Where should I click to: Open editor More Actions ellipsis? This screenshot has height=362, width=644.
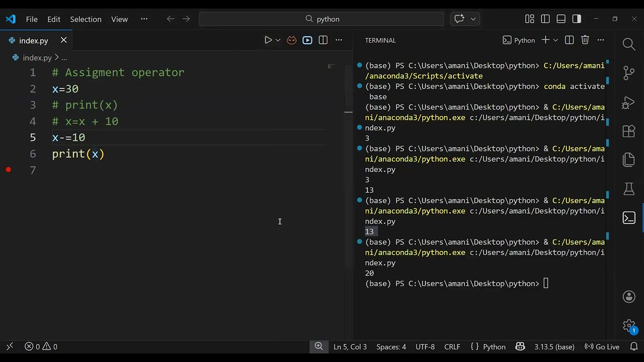tap(339, 40)
